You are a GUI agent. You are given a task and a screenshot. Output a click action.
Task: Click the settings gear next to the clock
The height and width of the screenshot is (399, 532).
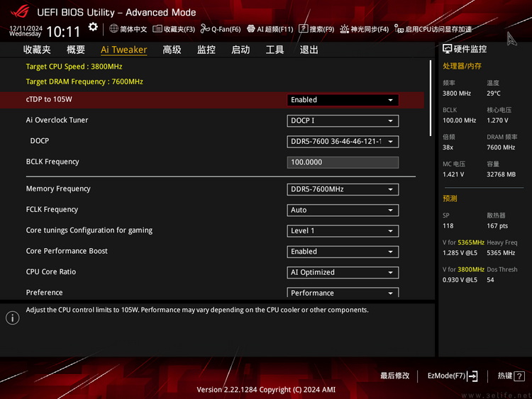click(93, 27)
